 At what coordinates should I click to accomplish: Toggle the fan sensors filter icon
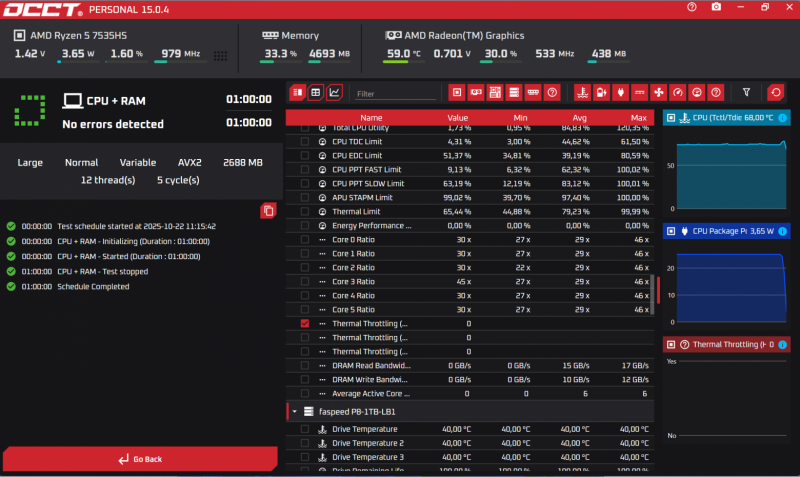coord(658,93)
